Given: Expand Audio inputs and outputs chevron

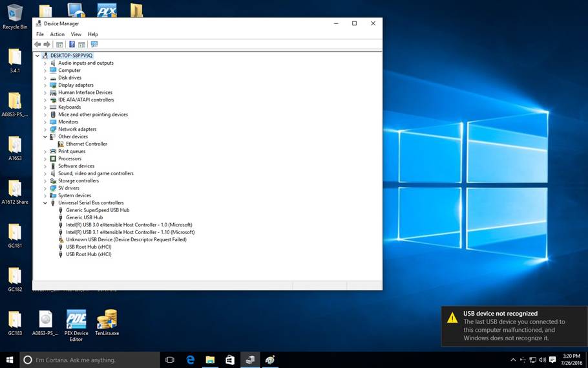Looking at the screenshot, I should 45,63.
